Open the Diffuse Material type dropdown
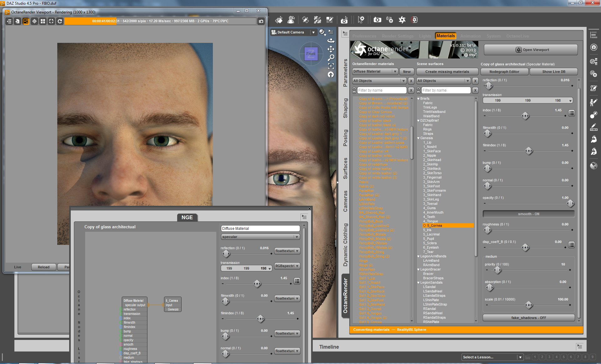This screenshot has height=364, width=601. [x=375, y=72]
